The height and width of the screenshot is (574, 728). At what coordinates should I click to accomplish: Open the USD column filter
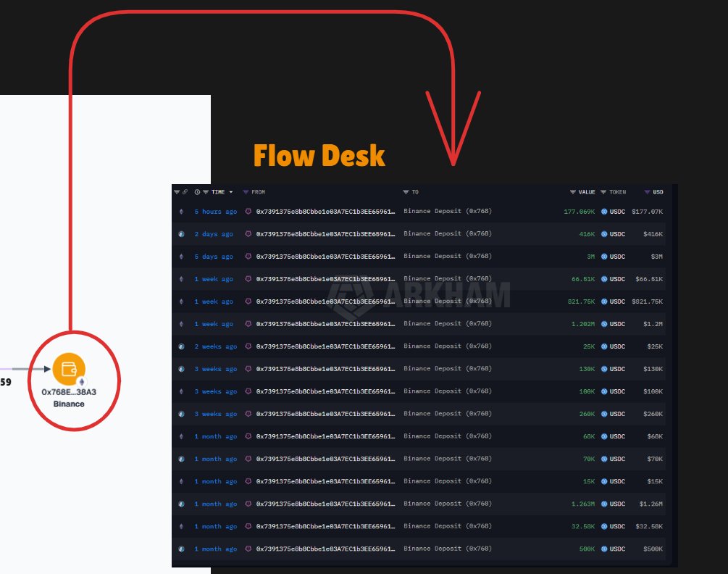pos(647,192)
